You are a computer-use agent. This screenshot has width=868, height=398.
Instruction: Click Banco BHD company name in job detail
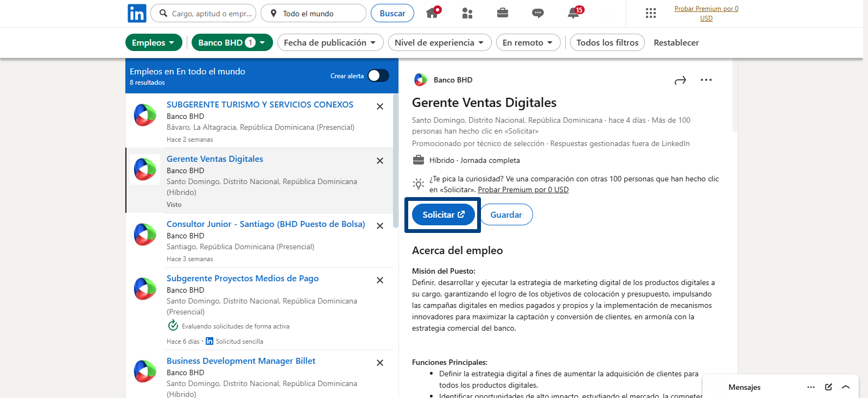tap(453, 80)
